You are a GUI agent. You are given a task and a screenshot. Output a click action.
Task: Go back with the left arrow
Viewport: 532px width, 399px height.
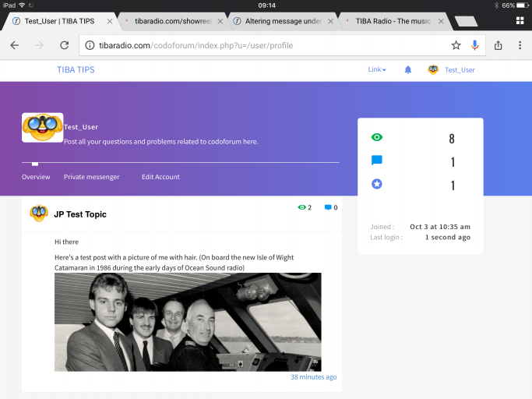15,45
